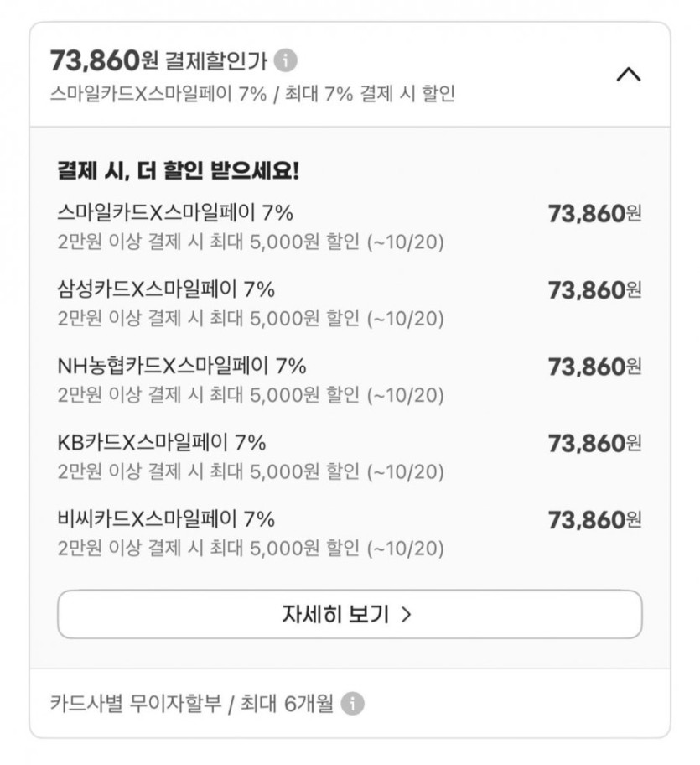Open the 자세히 보기 button

click(350, 615)
